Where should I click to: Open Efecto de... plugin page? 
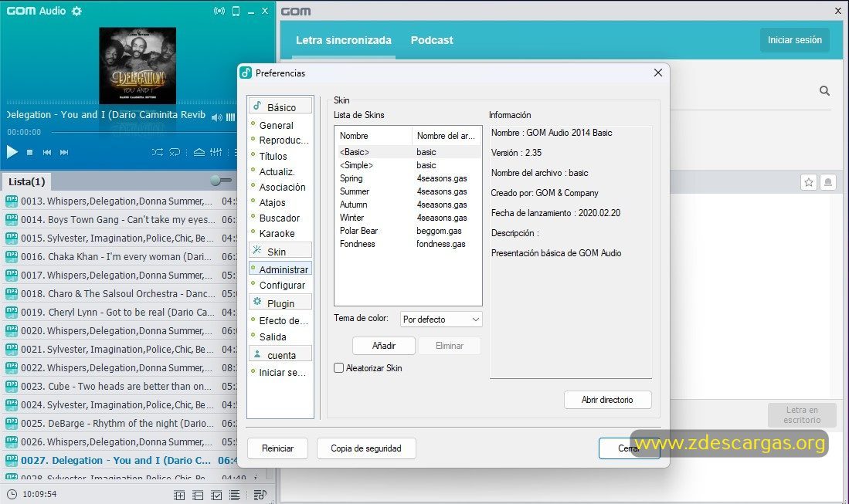284,320
